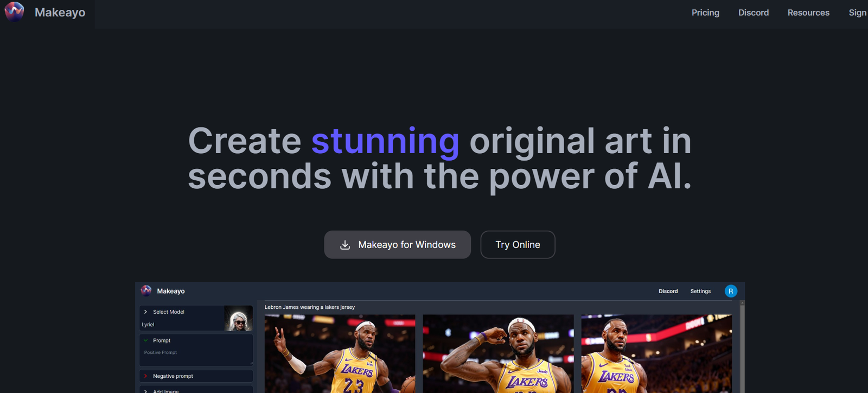868x393 pixels.
Task: Expand the Negative prompt red chevron
Action: (x=145, y=376)
